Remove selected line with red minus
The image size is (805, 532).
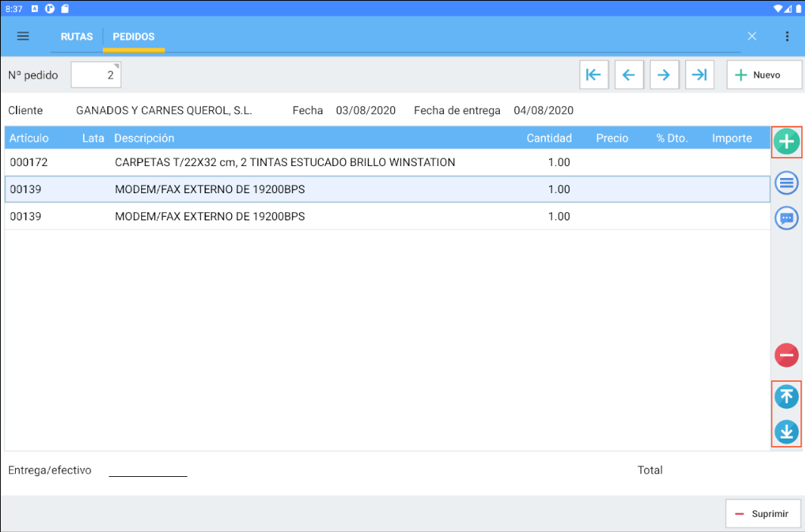[x=787, y=355]
